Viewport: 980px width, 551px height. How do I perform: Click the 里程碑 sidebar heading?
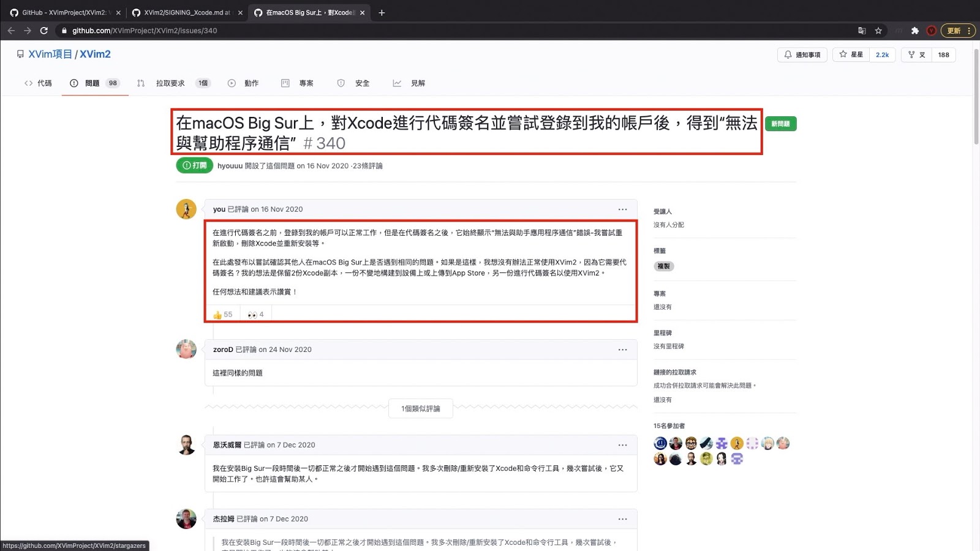click(663, 333)
